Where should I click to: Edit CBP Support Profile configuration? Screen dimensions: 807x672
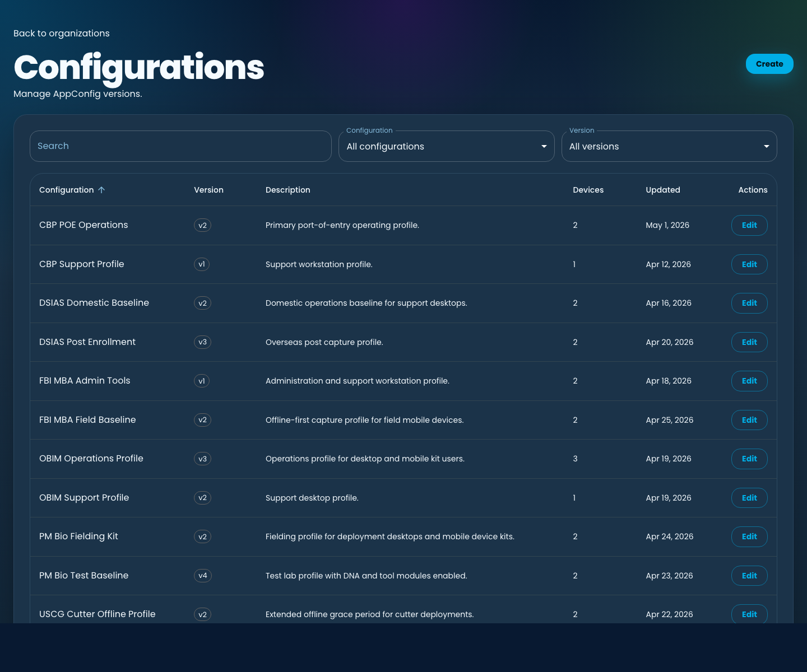pyautogui.click(x=749, y=264)
